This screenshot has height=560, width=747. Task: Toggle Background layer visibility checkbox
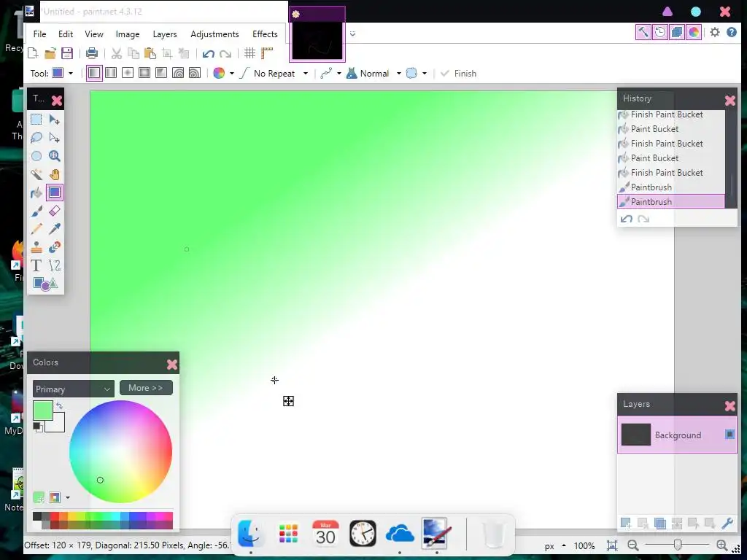pyautogui.click(x=729, y=435)
